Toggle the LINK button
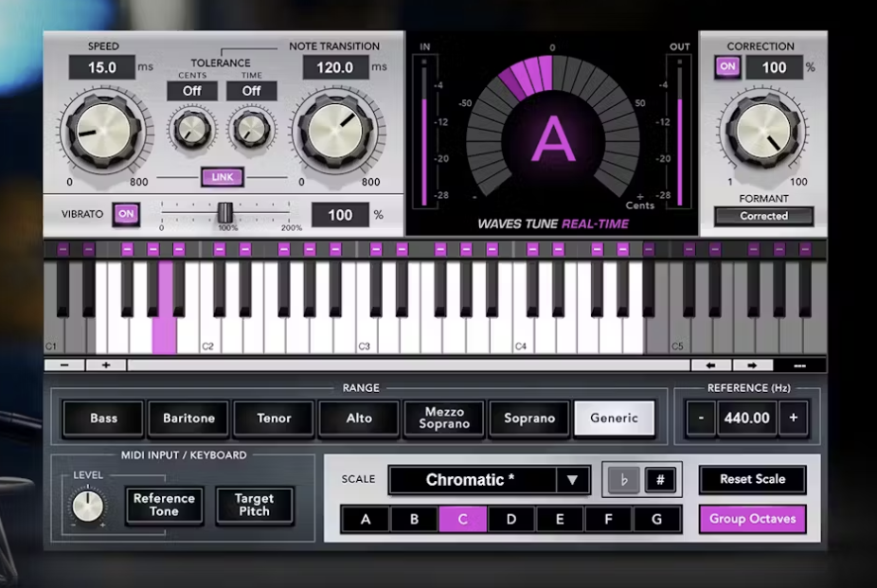Screen dimensions: 877x588 pos(223,177)
